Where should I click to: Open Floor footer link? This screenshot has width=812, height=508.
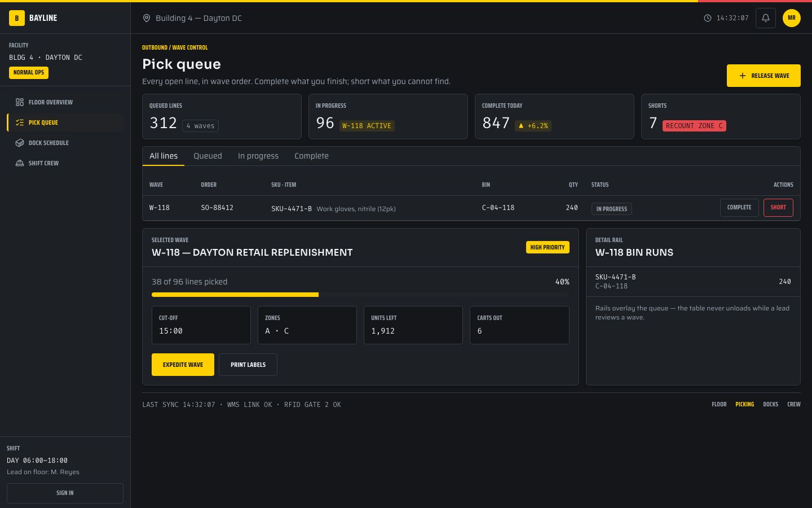pyautogui.click(x=719, y=404)
